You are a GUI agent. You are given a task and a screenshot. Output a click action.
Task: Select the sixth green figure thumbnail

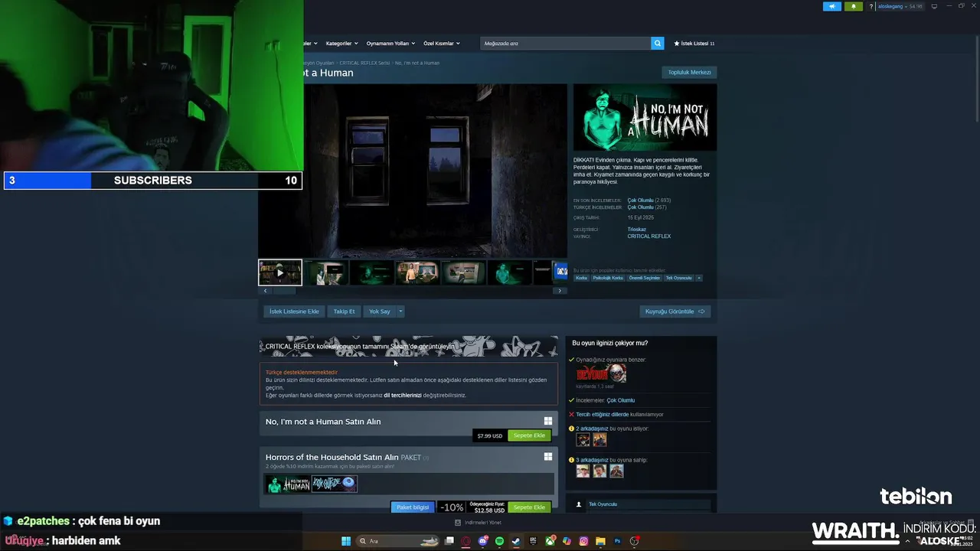[x=510, y=272]
